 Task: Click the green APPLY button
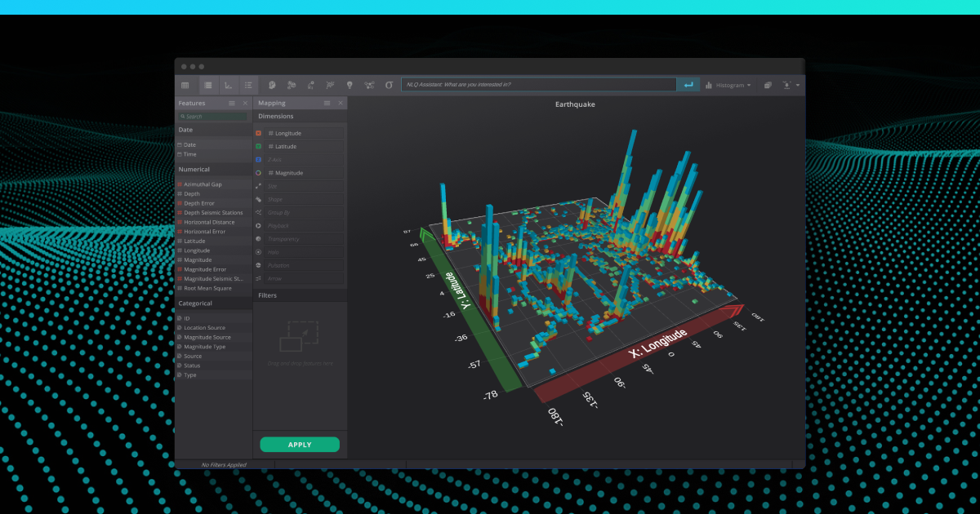point(300,445)
